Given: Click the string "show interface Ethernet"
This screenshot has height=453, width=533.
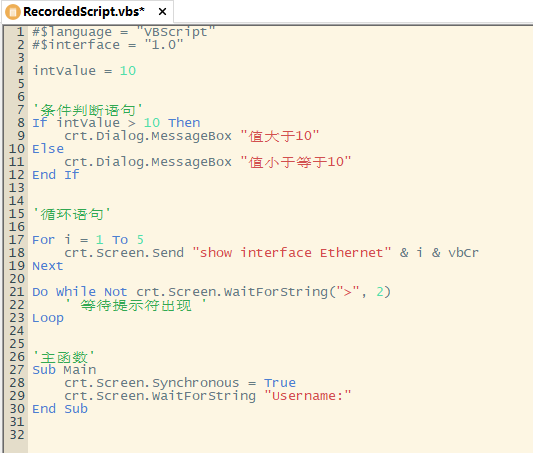Looking at the screenshot, I should tap(292, 253).
